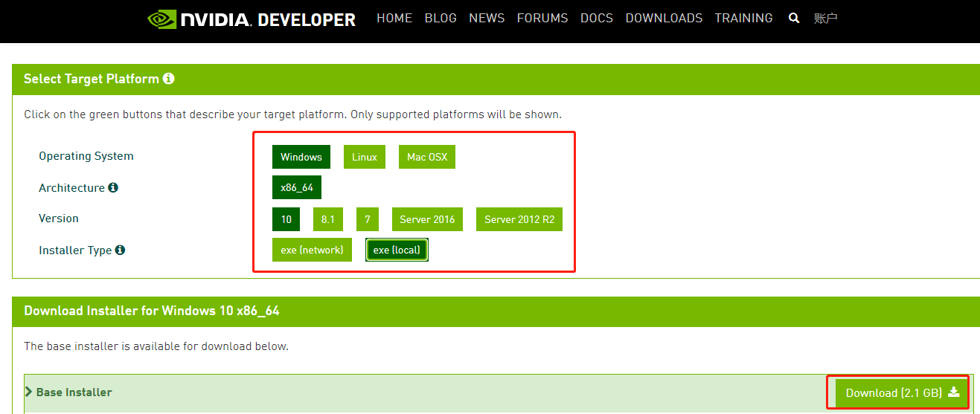
Task: Click the Operating System label
Action: click(x=86, y=156)
